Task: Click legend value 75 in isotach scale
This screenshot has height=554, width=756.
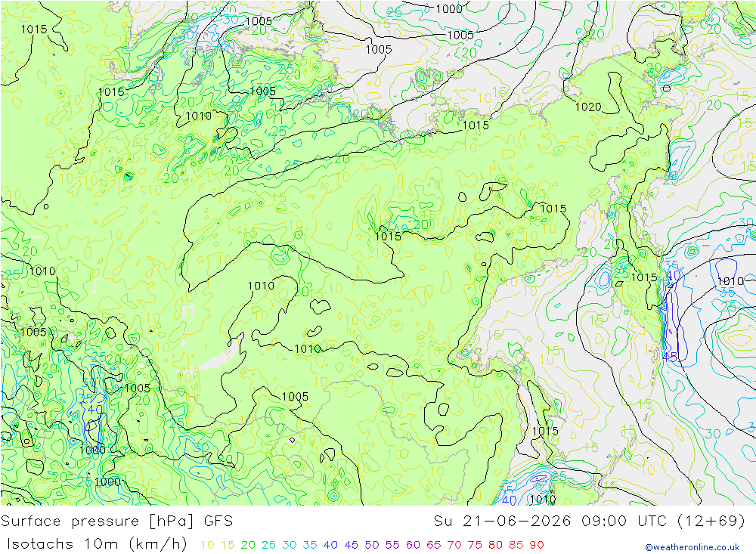Action: point(475,545)
